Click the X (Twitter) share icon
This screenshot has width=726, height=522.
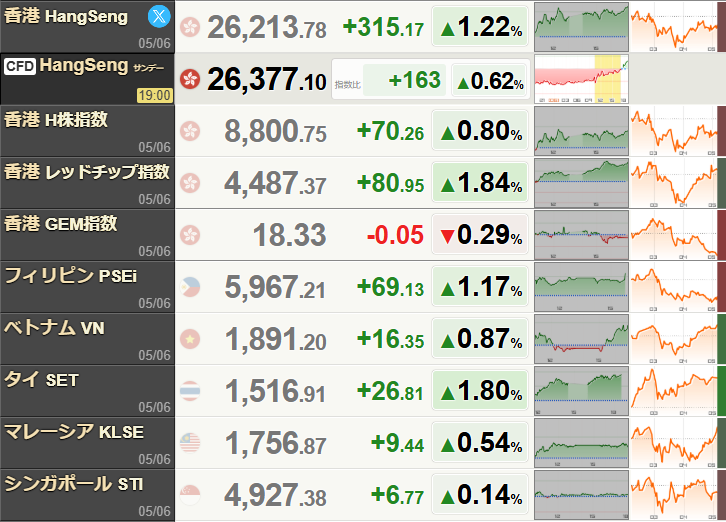(159, 17)
